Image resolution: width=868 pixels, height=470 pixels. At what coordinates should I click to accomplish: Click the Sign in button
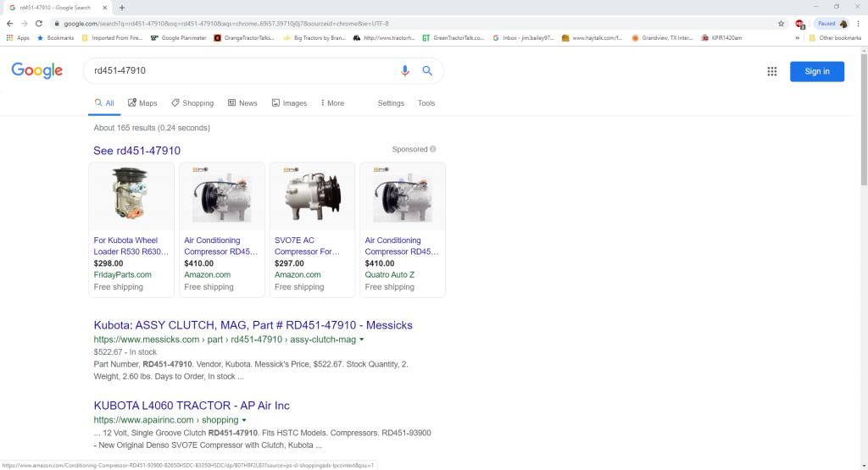[x=817, y=71]
